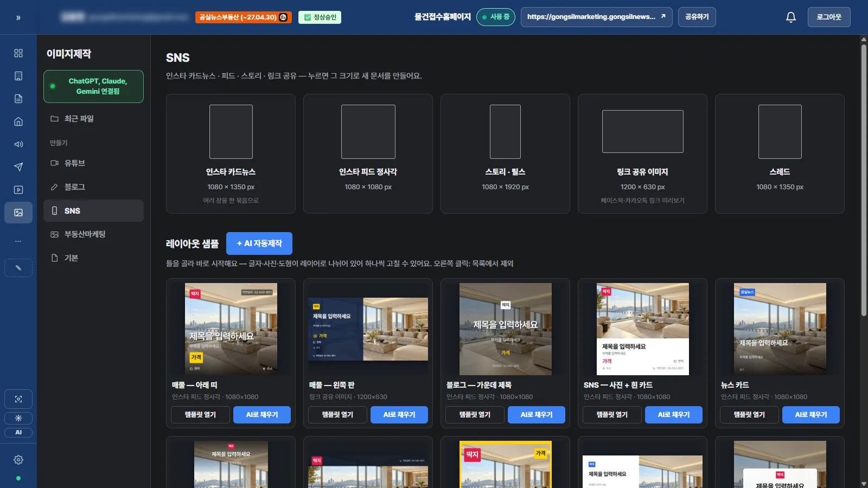Click the ChatGPT, Claude, Gemini 연결됨 status box
The height and width of the screenshot is (488, 868).
tap(93, 86)
